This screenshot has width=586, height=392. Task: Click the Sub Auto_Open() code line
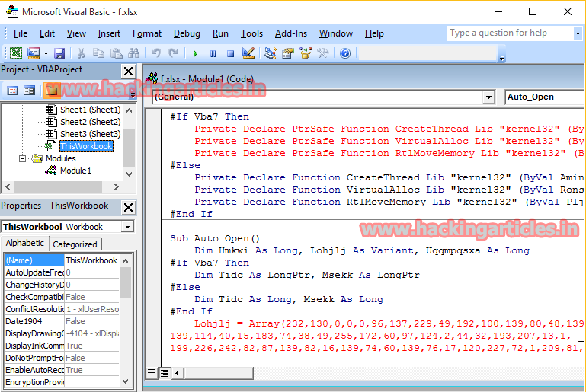(x=215, y=238)
